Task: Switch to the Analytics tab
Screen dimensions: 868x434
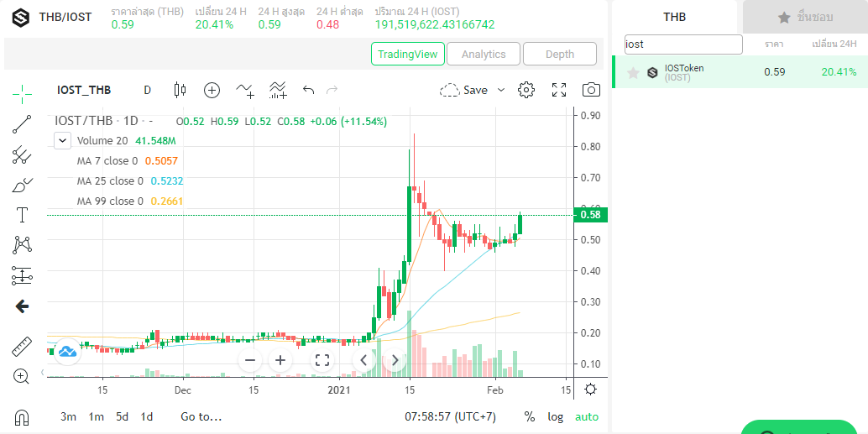Action: coord(484,54)
